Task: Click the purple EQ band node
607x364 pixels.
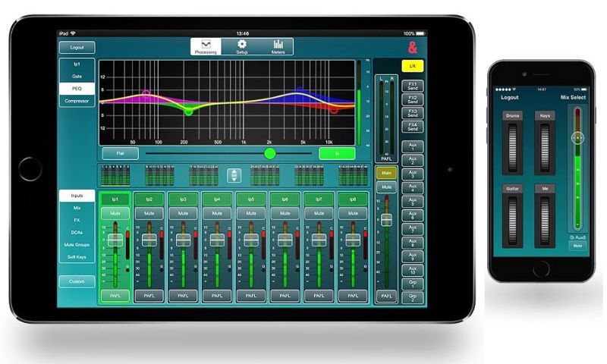Action: point(146,94)
